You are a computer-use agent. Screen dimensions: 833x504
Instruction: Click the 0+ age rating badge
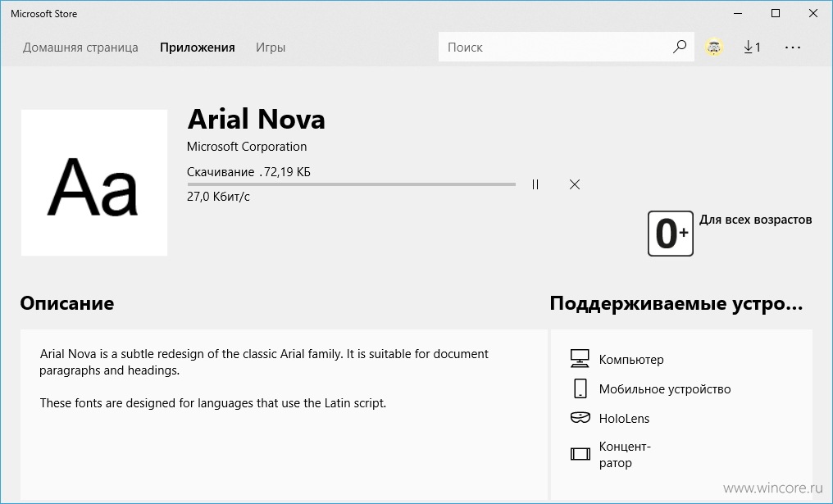[x=671, y=234]
